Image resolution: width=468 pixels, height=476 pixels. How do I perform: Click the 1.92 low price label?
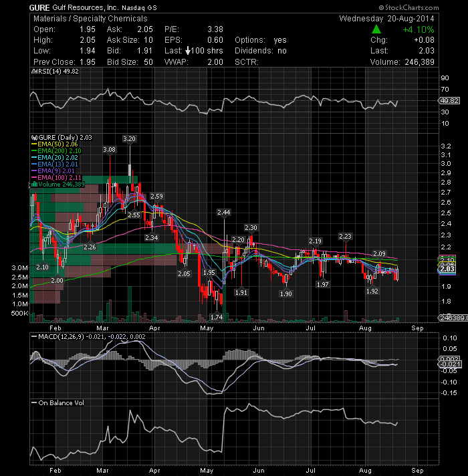(372, 291)
